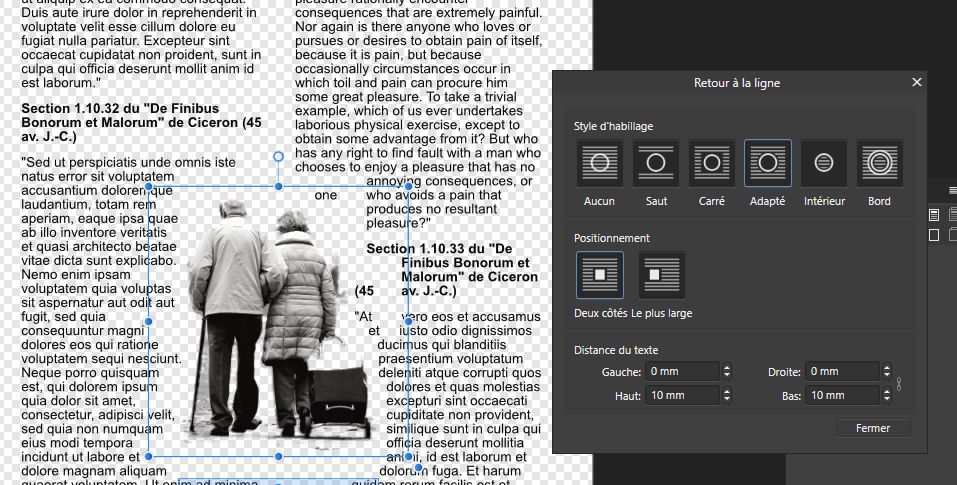Screen dimensions: 957x485
Task: Increase the Haut distance with up arrow
Action: (726, 392)
